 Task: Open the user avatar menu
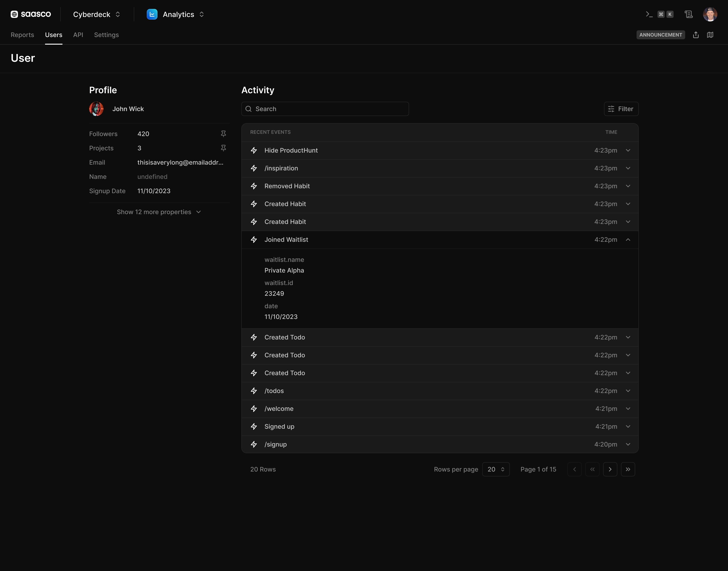pyautogui.click(x=710, y=14)
